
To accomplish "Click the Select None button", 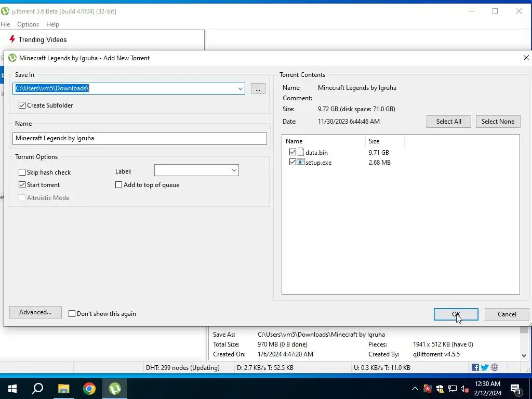I will (498, 122).
